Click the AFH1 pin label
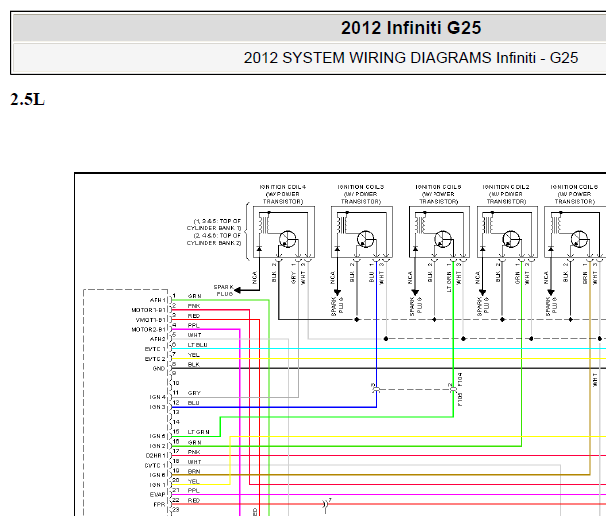Image resolution: width=606 pixels, height=516 pixels. 158,300
